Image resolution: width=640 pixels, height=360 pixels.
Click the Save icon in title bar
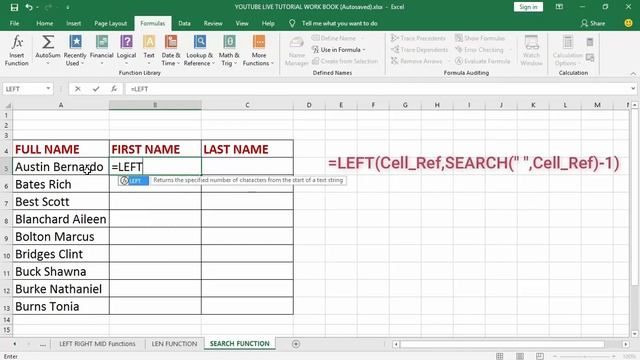point(14,7)
